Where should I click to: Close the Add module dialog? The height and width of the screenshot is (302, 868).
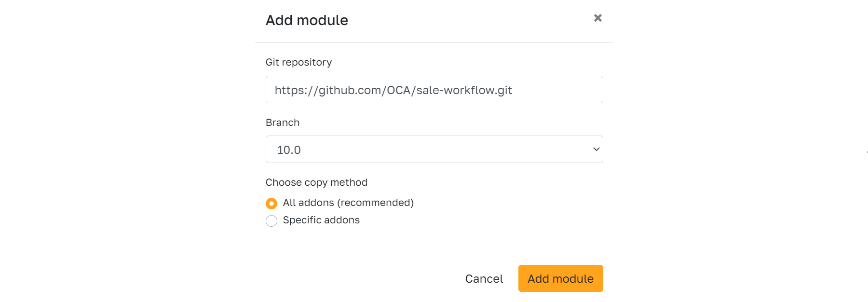pyautogui.click(x=597, y=18)
